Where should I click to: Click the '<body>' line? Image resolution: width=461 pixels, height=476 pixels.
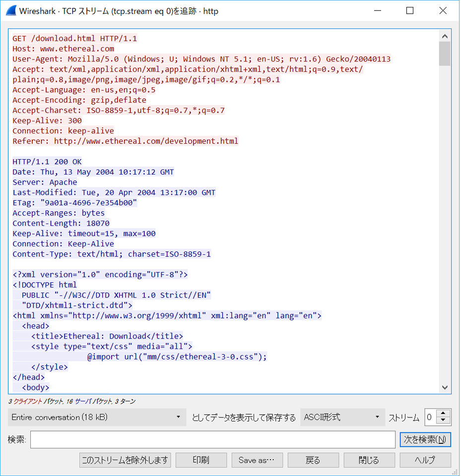pos(35,388)
